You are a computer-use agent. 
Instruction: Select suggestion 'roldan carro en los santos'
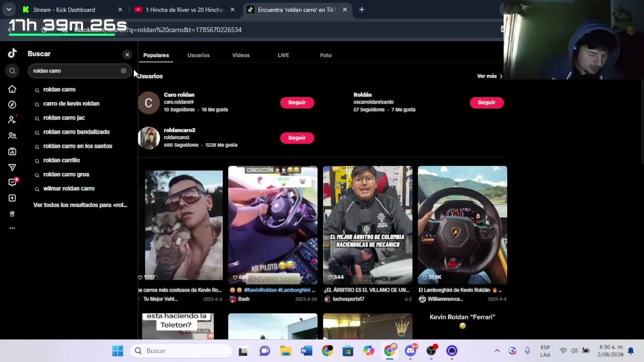click(77, 146)
